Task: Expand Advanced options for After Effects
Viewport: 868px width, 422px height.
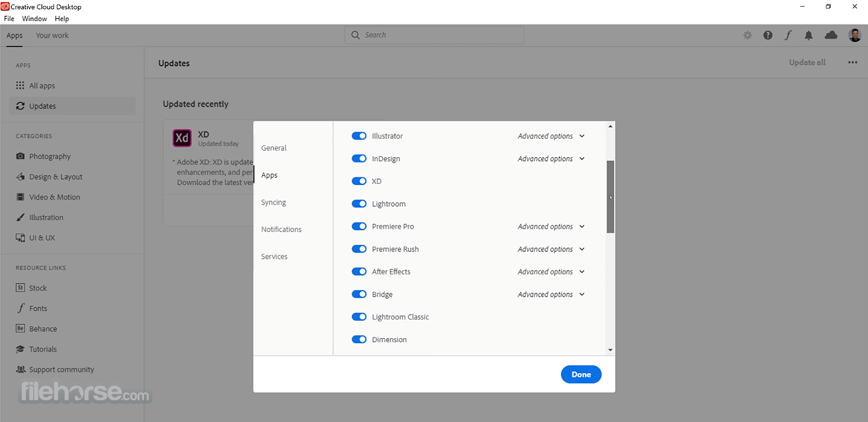Action: tap(551, 272)
